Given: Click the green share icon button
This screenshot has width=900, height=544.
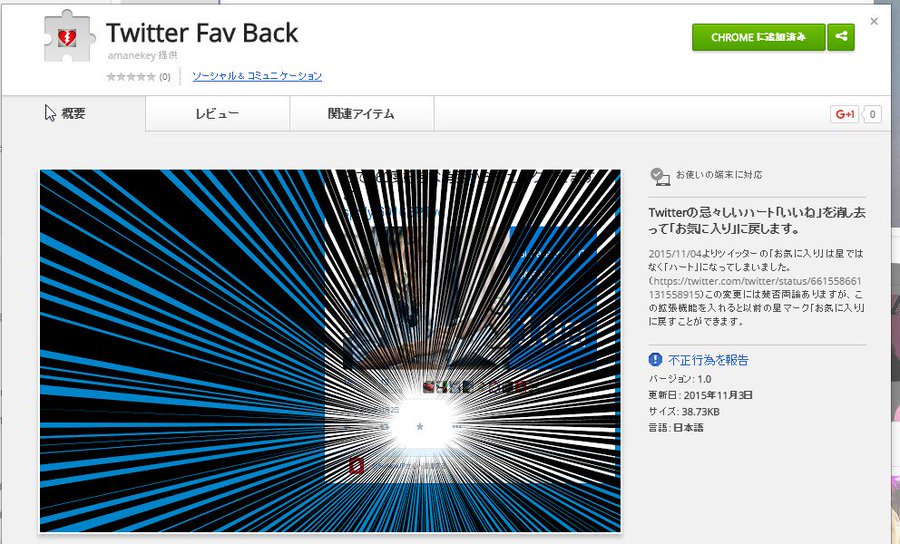Looking at the screenshot, I should coord(841,37).
